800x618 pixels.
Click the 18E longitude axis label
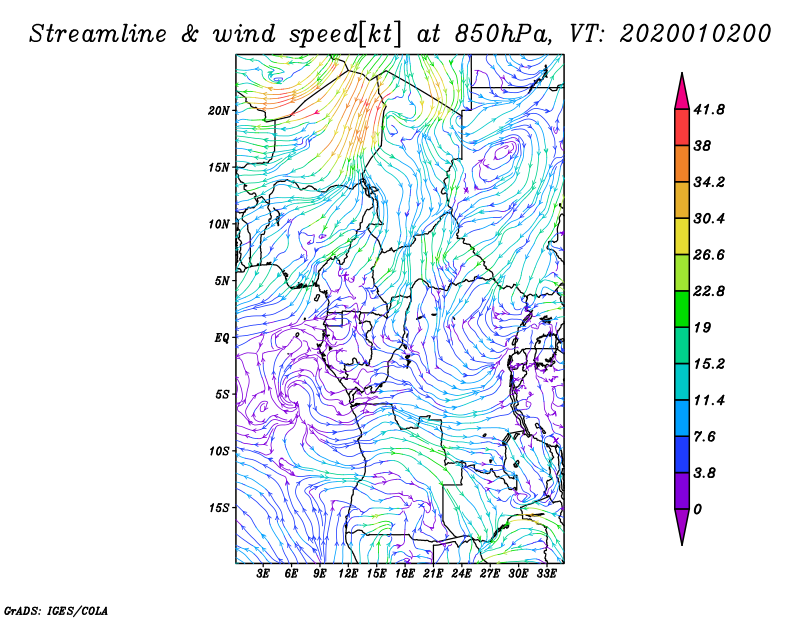pos(405,575)
